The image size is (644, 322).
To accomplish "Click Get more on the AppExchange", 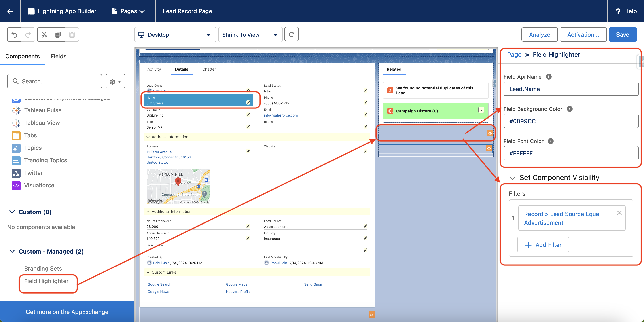I will (67, 312).
